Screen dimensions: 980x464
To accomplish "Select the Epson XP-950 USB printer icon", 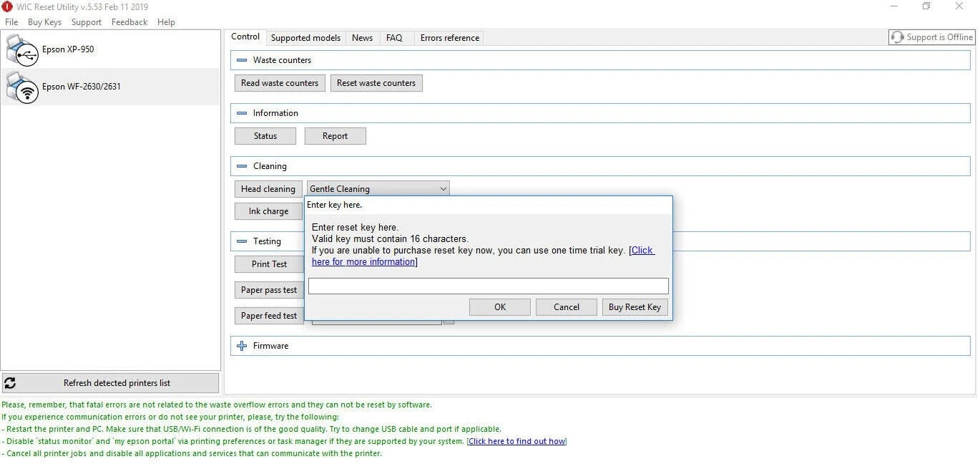I will 22,50.
